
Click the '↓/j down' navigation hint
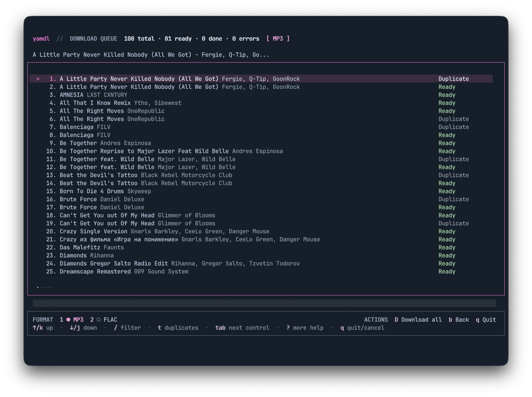click(83, 328)
